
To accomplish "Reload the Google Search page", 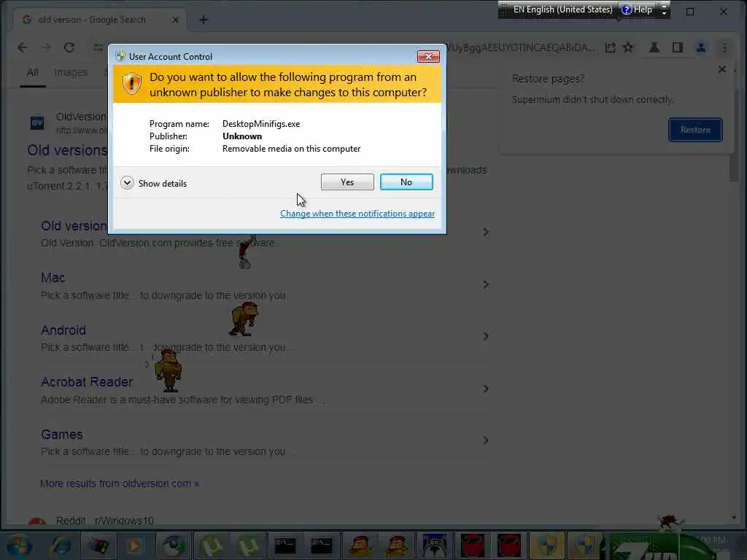I will pyautogui.click(x=69, y=47).
